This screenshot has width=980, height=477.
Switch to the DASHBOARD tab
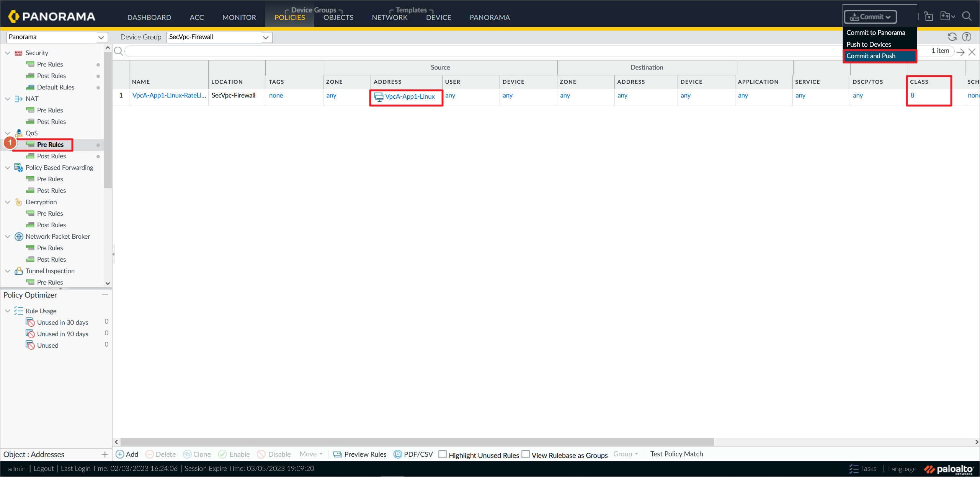pos(149,17)
